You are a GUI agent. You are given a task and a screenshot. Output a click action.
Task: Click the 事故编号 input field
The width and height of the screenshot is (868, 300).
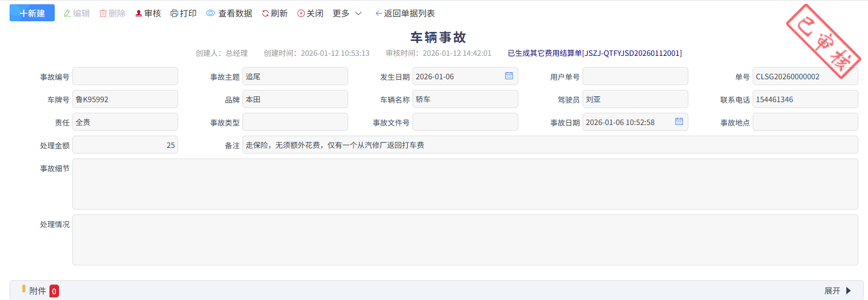[125, 77]
